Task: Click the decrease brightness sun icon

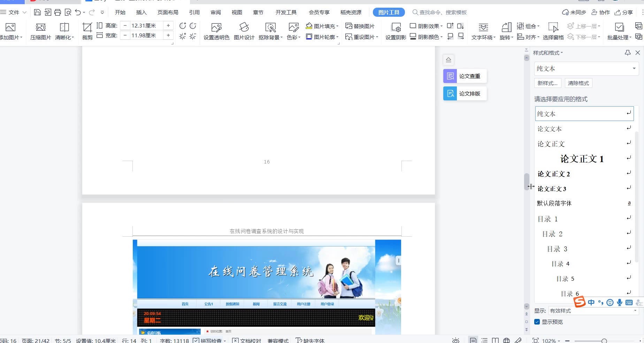Action: click(193, 36)
